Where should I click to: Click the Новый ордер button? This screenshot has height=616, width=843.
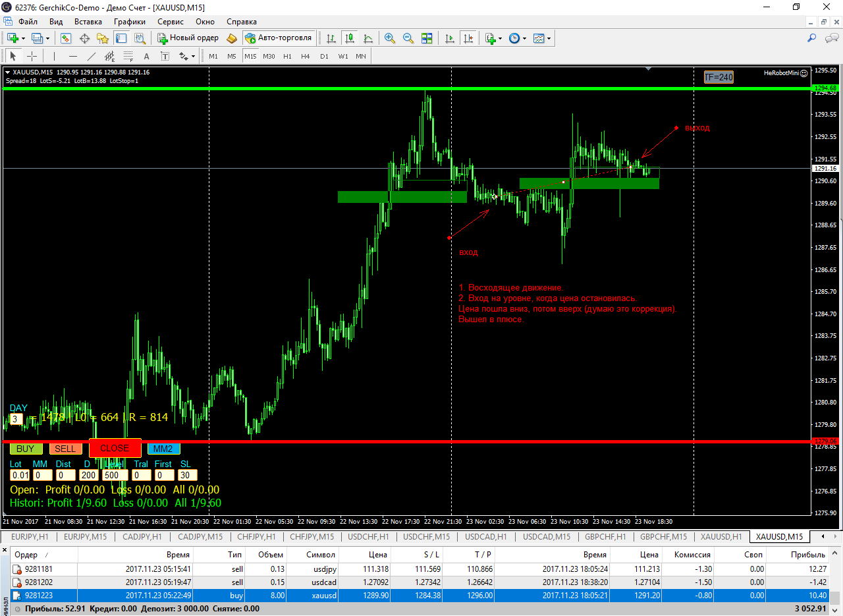click(188, 38)
